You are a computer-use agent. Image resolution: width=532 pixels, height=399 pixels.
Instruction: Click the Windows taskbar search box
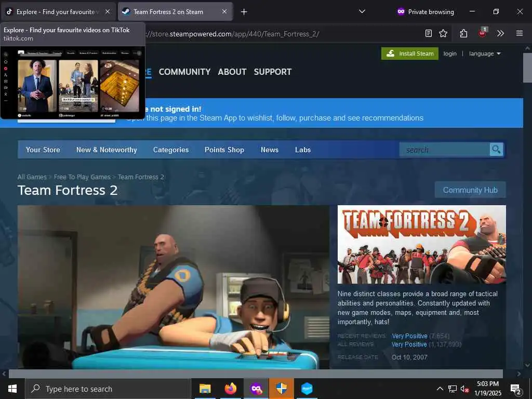click(x=108, y=389)
